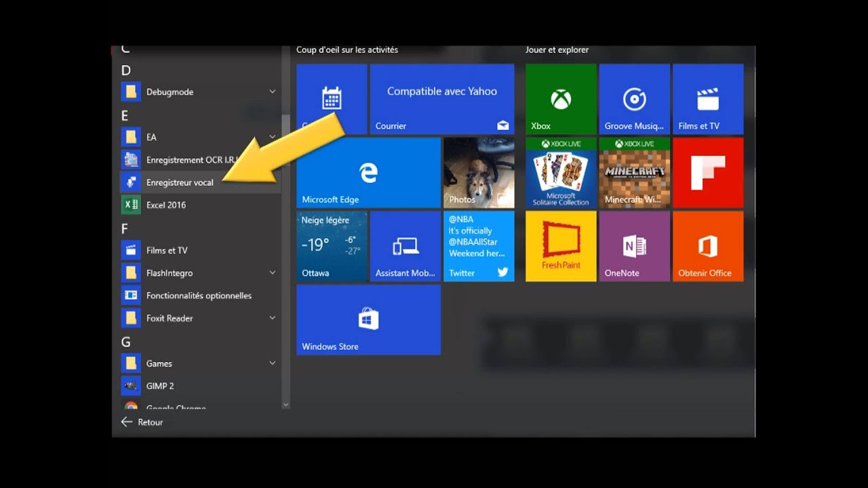
Task: Expand the FlashIntegro folder chevron
Action: coord(272,272)
